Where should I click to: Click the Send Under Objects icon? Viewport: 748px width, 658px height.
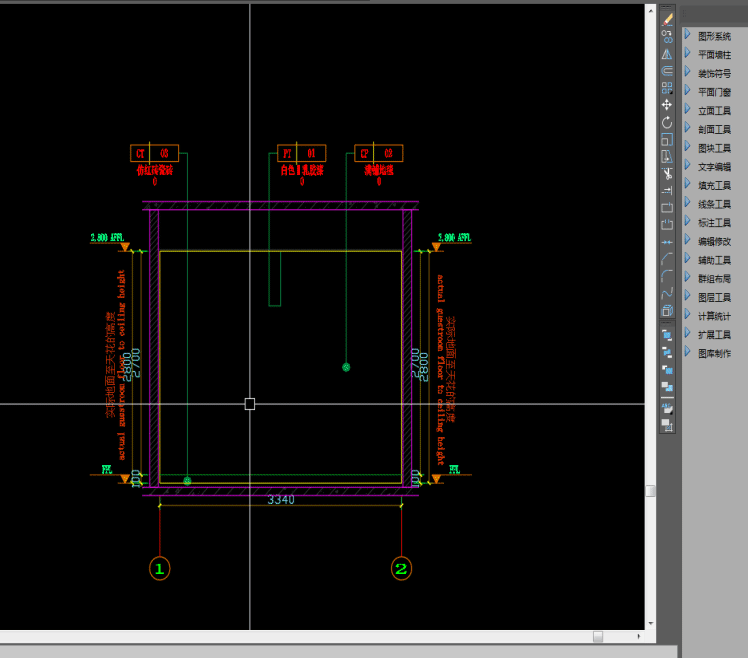pos(667,387)
